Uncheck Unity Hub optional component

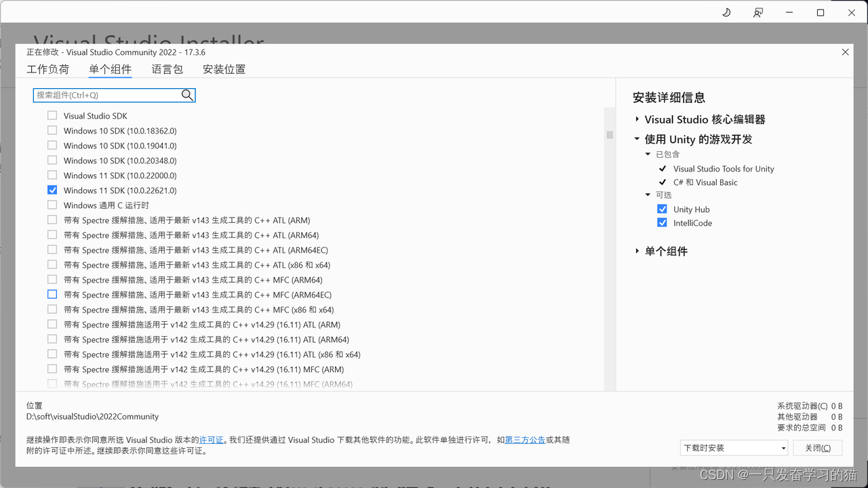click(x=663, y=209)
